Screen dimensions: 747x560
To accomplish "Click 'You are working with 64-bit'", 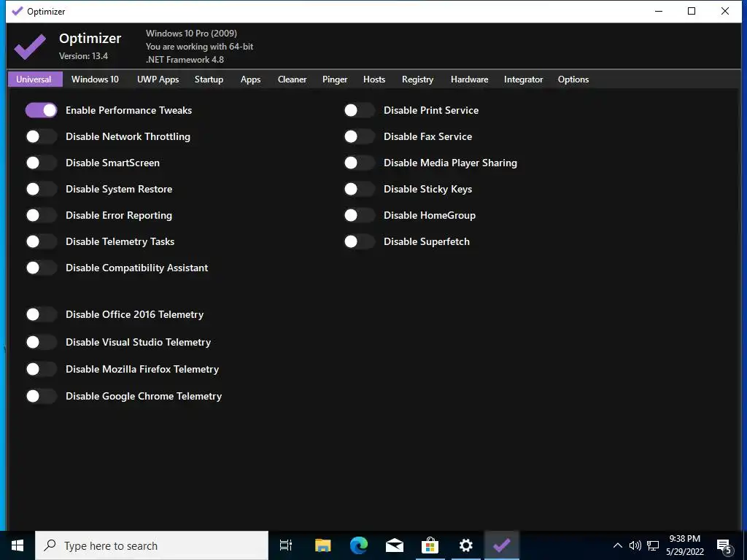I will coord(200,47).
